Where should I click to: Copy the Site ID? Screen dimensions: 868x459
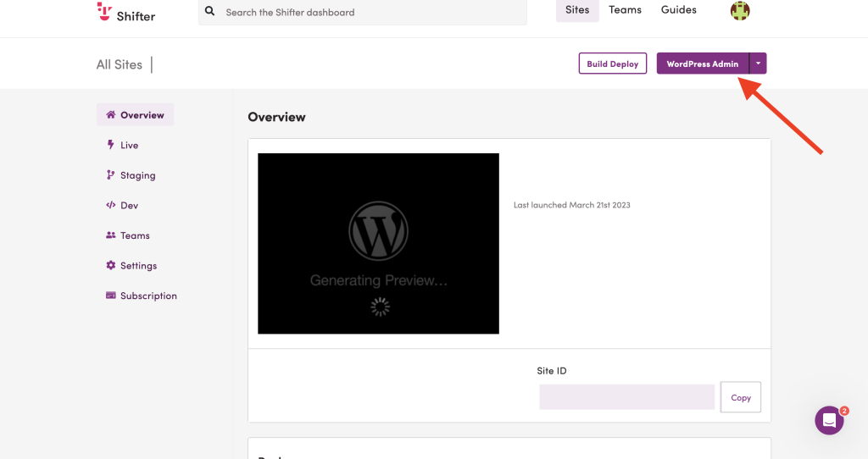(x=741, y=397)
